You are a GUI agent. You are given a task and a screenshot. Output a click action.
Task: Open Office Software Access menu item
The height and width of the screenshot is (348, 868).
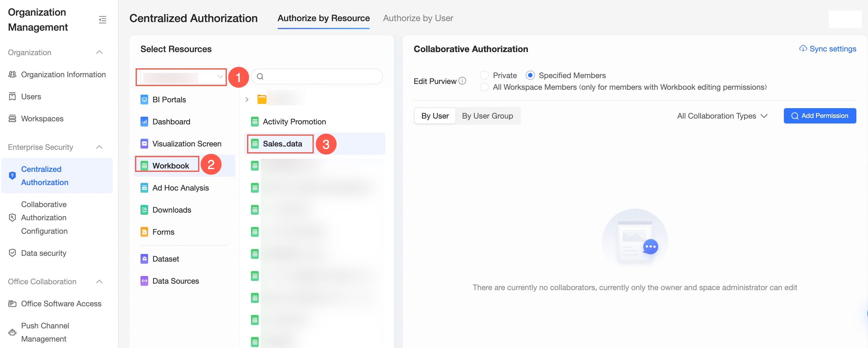57,304
